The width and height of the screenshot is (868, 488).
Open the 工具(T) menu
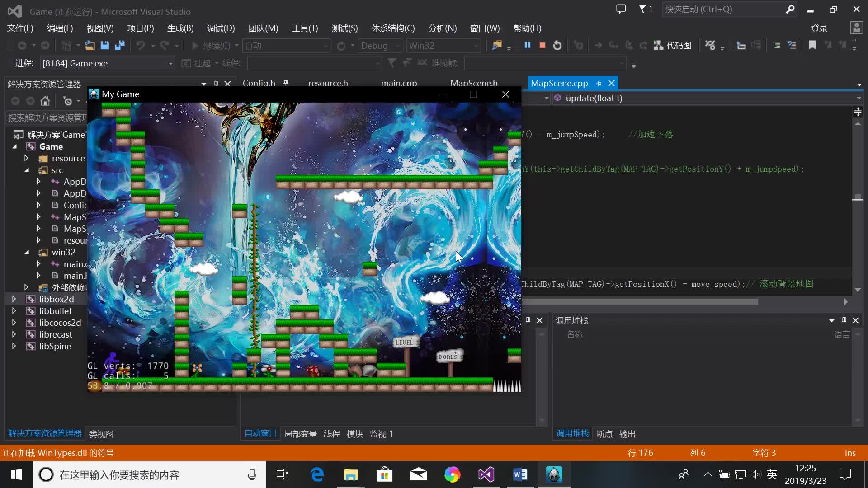[305, 28]
